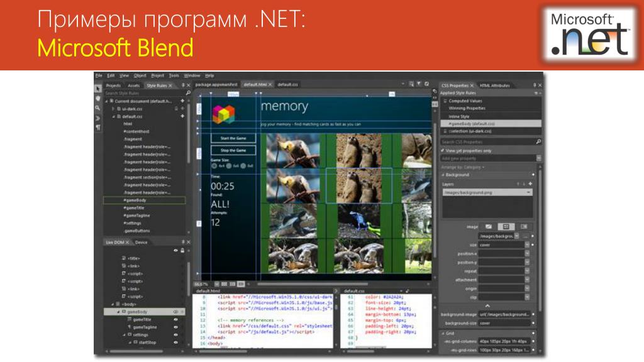The height and width of the screenshot is (362, 644).
Task: Select the paragraph text tool
Action: 97,128
